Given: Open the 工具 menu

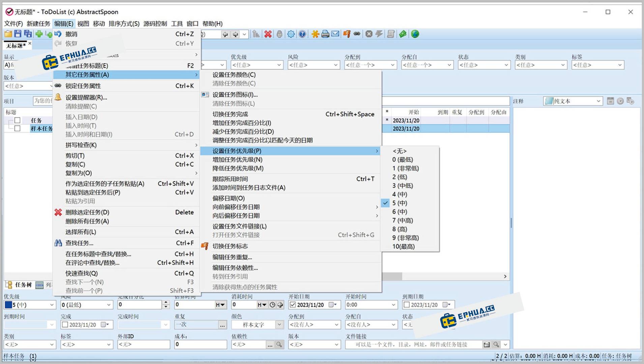Looking at the screenshot, I should [177, 24].
